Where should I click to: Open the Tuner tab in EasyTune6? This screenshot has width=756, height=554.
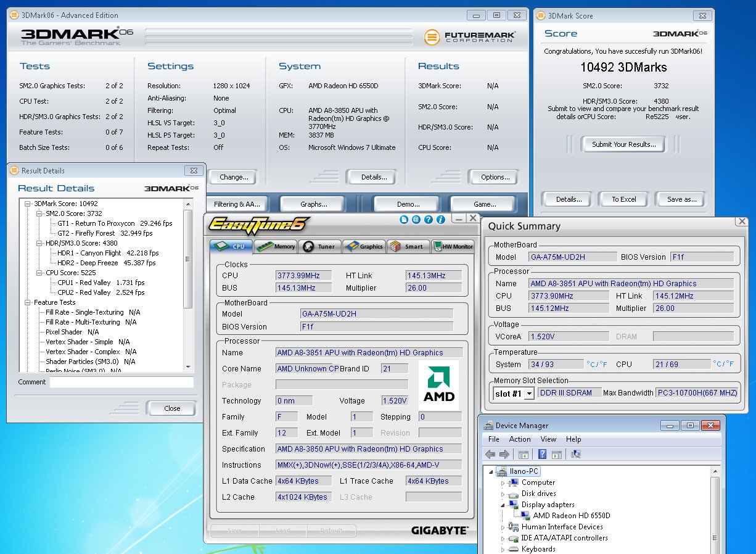319,246
